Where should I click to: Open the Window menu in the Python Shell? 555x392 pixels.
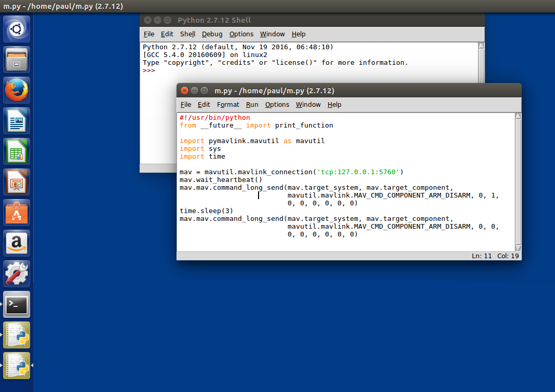click(x=272, y=34)
